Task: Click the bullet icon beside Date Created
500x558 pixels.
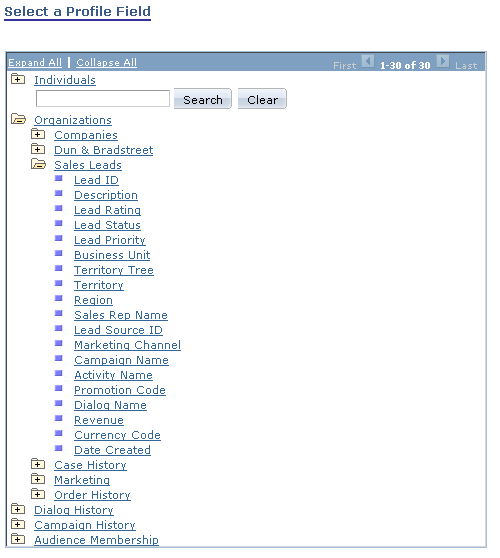Action: pyautogui.click(x=59, y=448)
